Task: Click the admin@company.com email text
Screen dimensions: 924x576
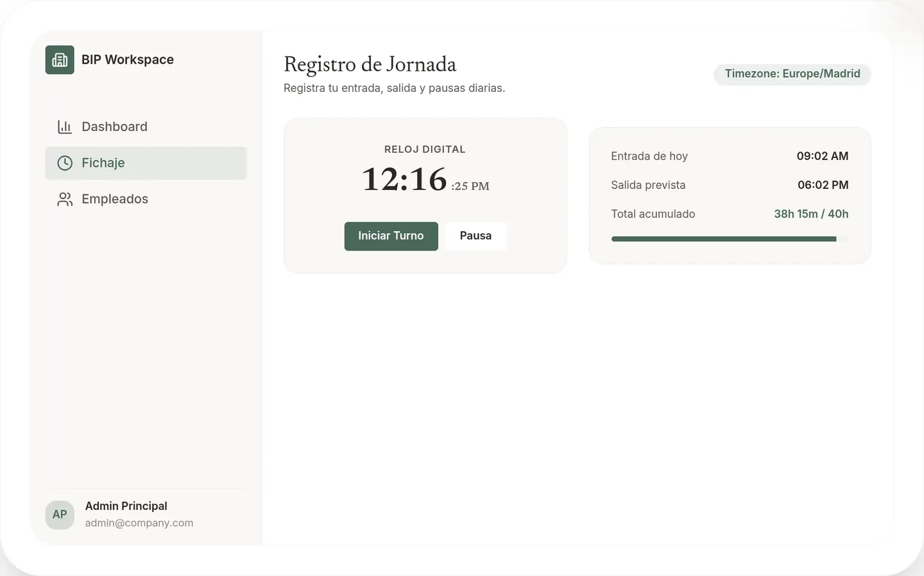Action: coord(139,523)
